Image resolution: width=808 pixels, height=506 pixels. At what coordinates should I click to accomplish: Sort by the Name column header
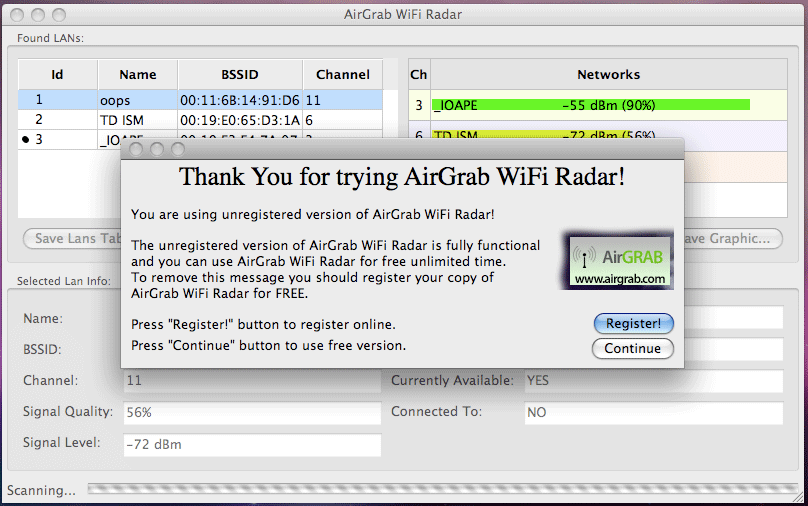tap(138, 75)
